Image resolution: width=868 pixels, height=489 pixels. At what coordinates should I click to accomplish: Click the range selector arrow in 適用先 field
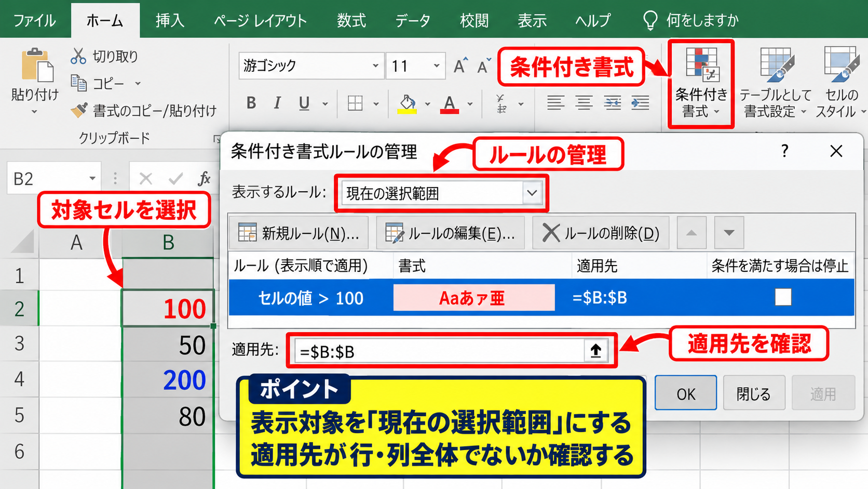596,351
